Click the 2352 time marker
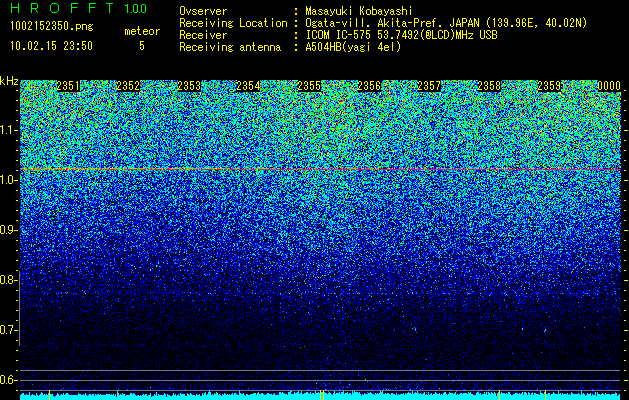The height and width of the screenshot is (400, 629). pyautogui.click(x=128, y=86)
